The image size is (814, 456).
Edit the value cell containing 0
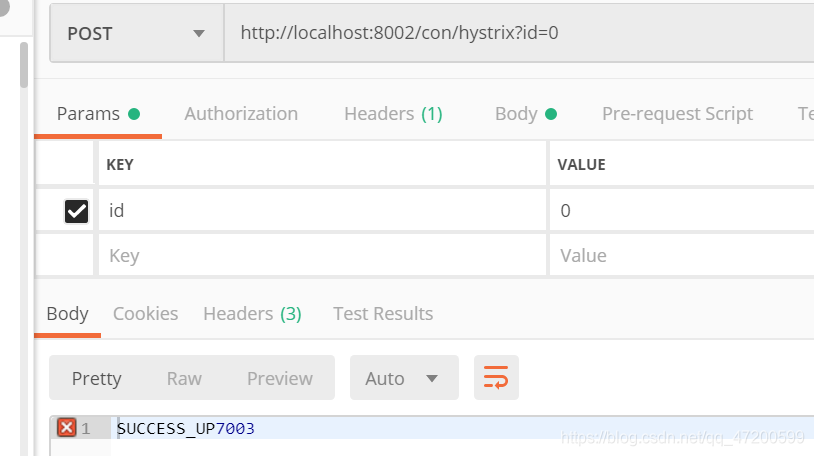[682, 210]
